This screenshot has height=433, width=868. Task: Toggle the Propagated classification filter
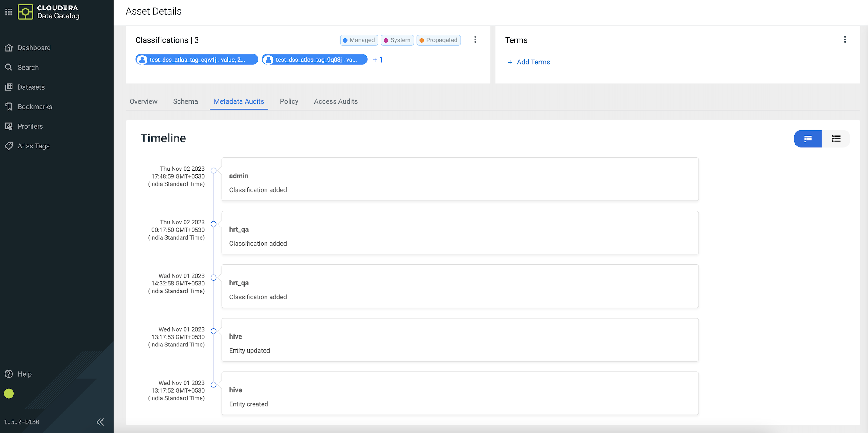coord(438,40)
